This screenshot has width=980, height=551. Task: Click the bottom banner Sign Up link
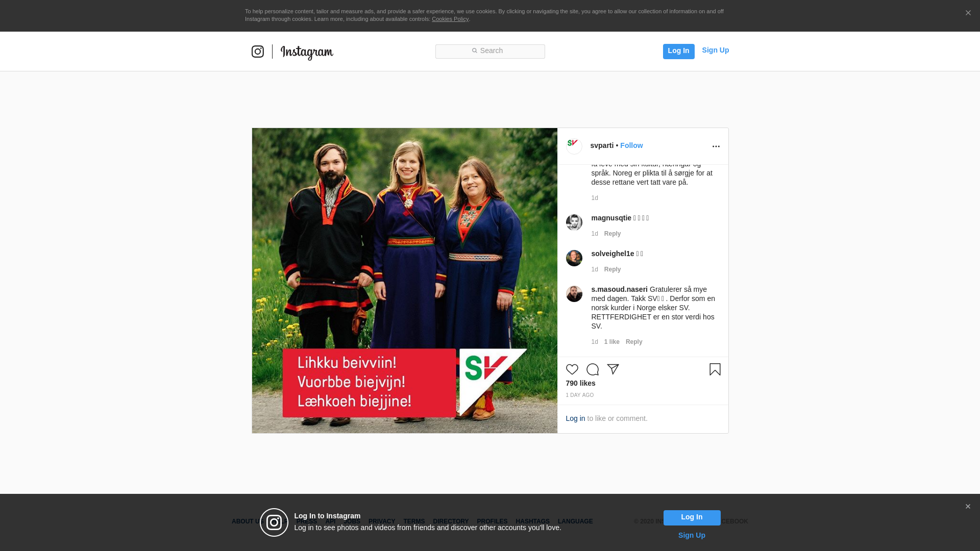[x=692, y=535]
